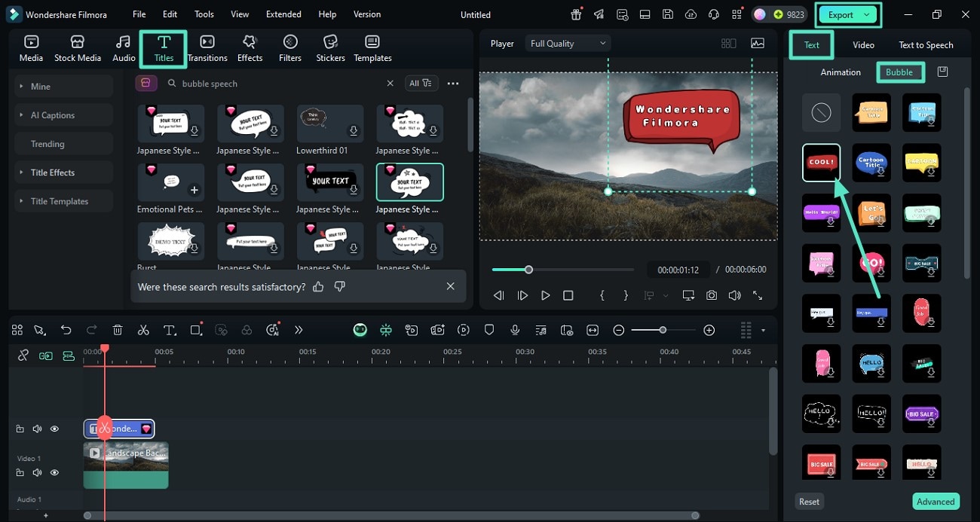This screenshot has height=522, width=980.
Task: Open the All filter dropdown
Action: click(421, 84)
